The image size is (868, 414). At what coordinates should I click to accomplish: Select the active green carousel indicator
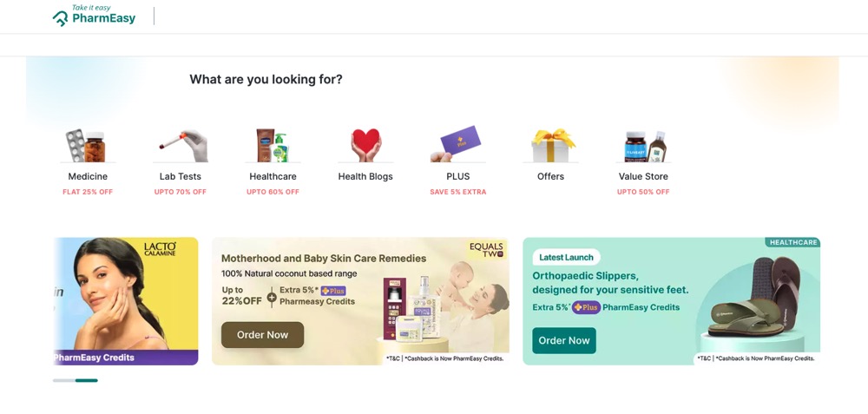[x=87, y=380]
